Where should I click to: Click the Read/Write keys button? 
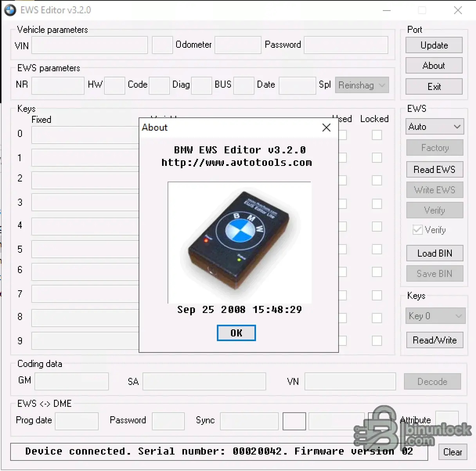435,340
